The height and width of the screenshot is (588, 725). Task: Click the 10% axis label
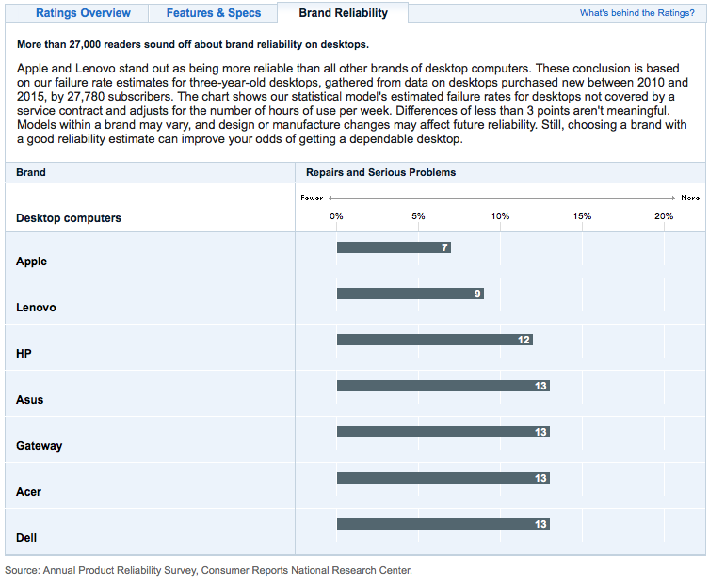coord(500,216)
